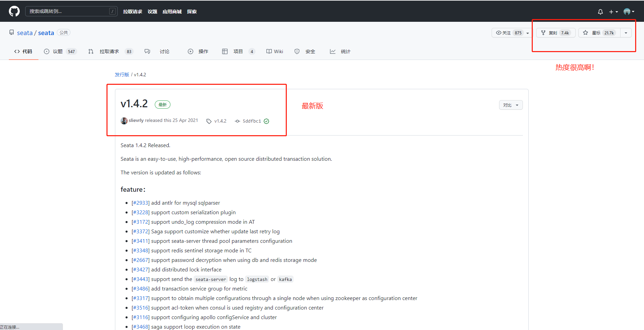The width and height of the screenshot is (644, 330).
Task: Open pull request #3116 link
Action: pyautogui.click(x=141, y=317)
